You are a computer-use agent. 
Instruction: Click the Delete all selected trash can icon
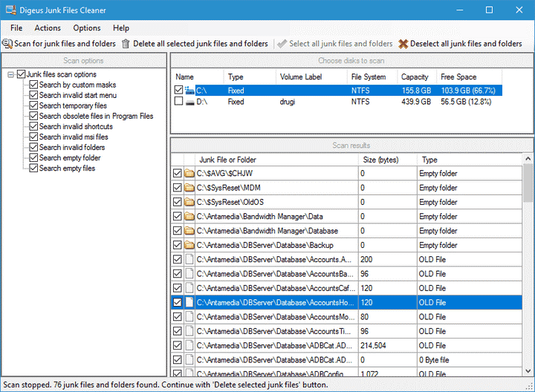(126, 44)
